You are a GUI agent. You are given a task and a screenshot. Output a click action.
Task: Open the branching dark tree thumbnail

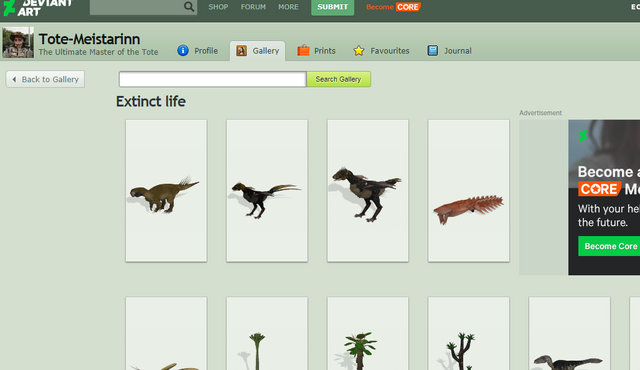click(x=469, y=334)
